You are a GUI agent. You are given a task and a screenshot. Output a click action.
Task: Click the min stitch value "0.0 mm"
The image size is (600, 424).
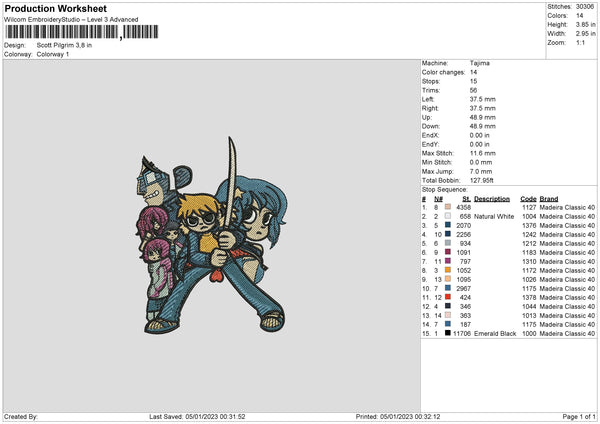click(x=481, y=162)
